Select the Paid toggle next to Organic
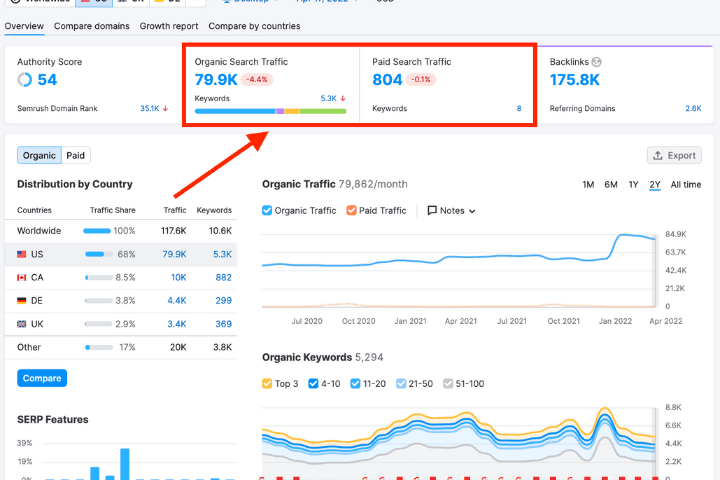720x480 pixels. click(76, 155)
